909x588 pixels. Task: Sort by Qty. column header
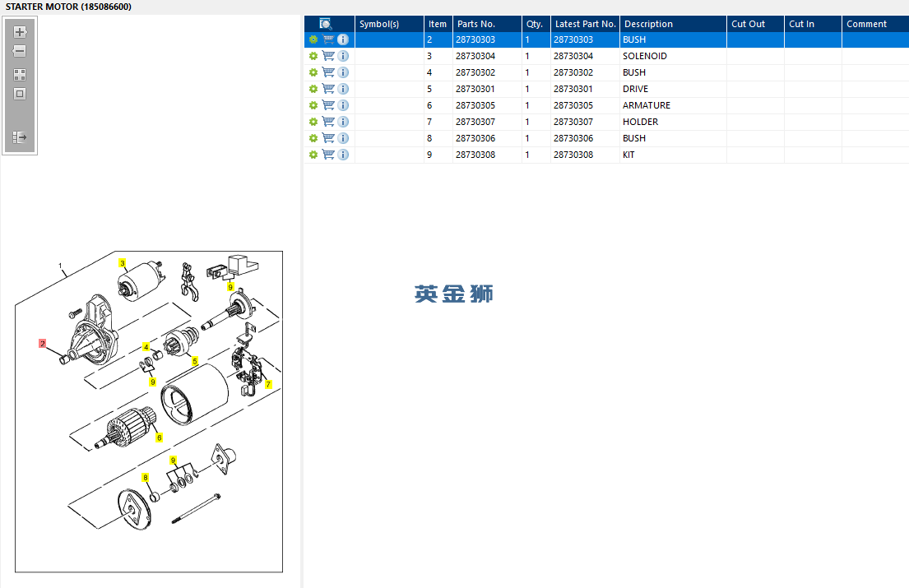click(x=536, y=24)
